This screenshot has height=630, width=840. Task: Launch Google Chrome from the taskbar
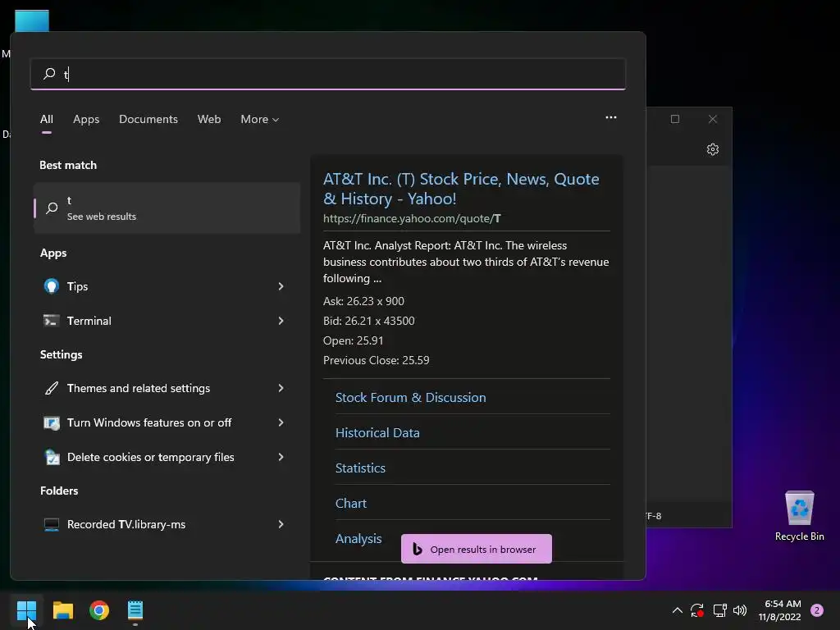(99, 610)
